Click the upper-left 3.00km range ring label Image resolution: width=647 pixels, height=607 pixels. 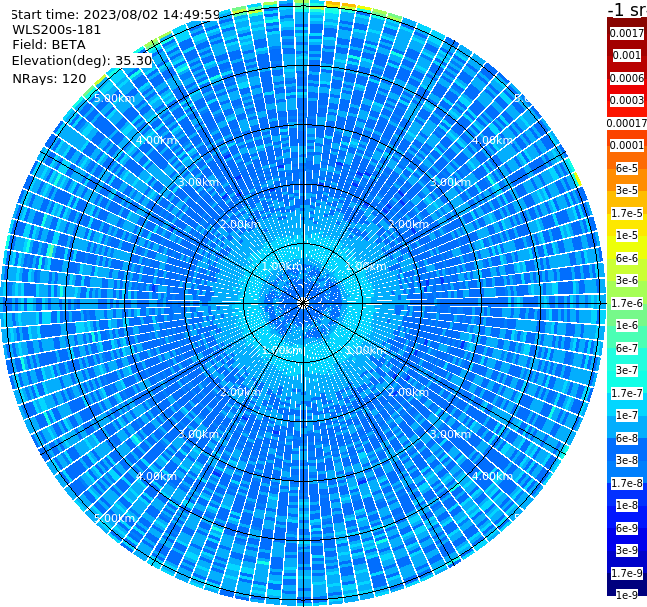[x=198, y=182]
